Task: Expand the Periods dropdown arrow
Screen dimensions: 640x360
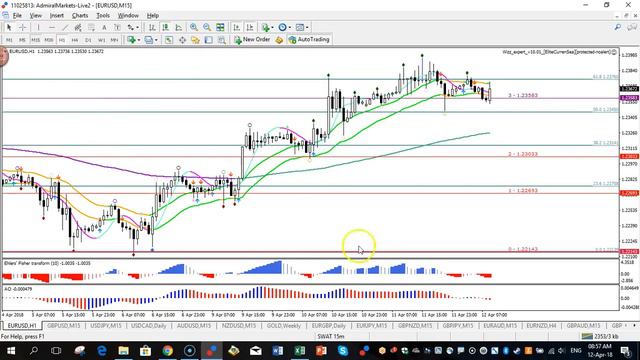Action: coord(289,28)
